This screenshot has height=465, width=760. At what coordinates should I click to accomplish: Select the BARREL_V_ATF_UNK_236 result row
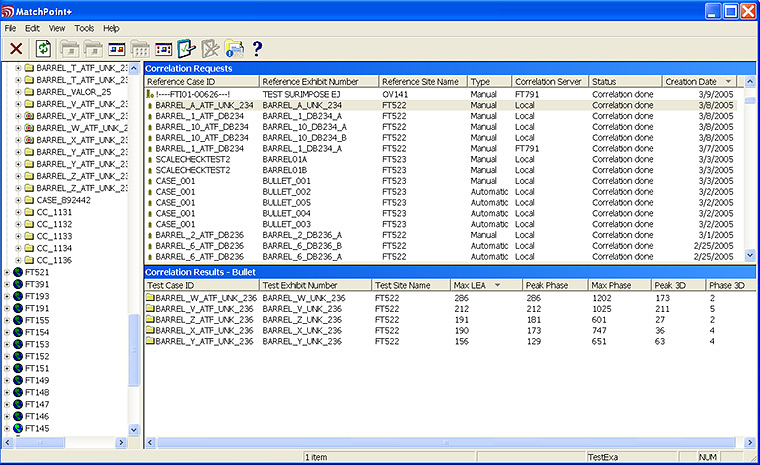click(450, 308)
